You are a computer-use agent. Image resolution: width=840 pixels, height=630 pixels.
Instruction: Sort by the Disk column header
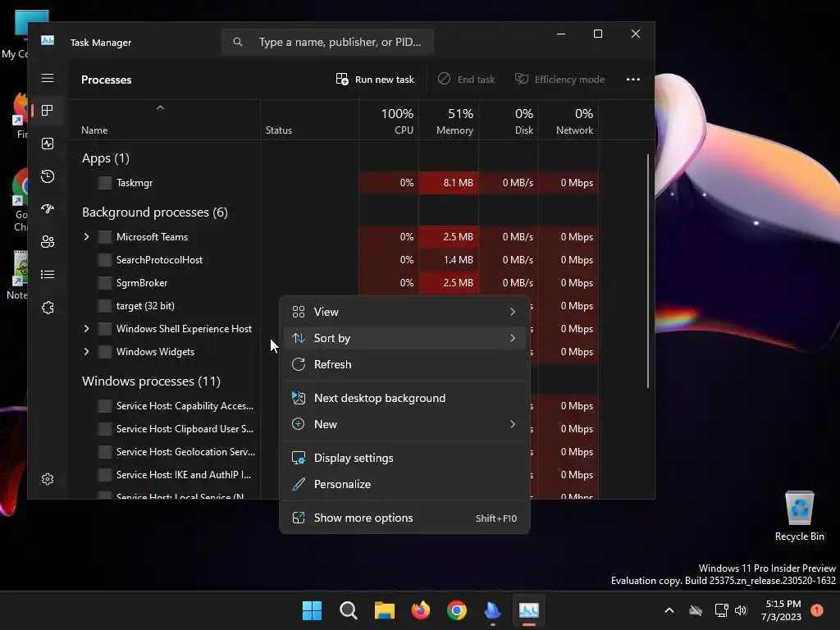[509, 121]
